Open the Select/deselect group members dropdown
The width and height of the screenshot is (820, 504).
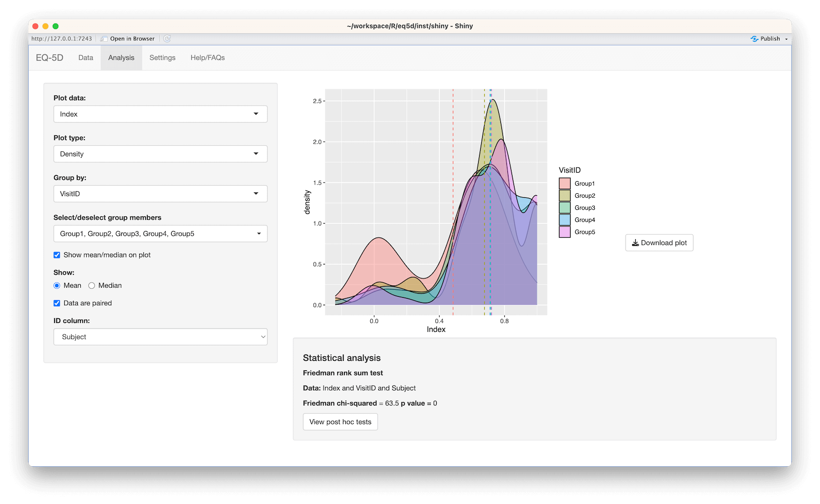[160, 234]
